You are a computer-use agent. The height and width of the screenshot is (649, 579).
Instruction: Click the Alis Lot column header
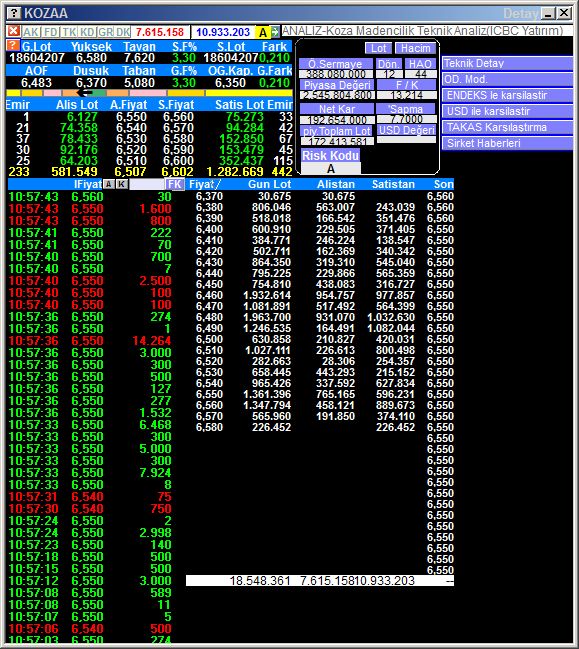tap(77, 105)
